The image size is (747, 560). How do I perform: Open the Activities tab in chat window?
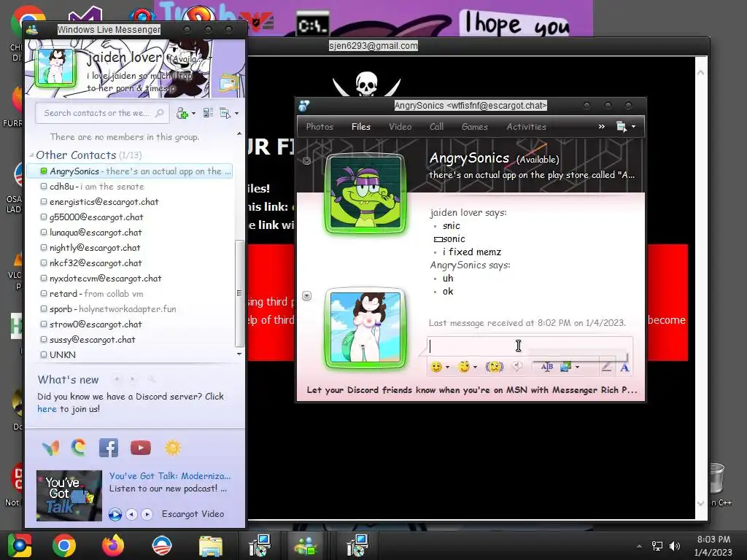tap(527, 127)
